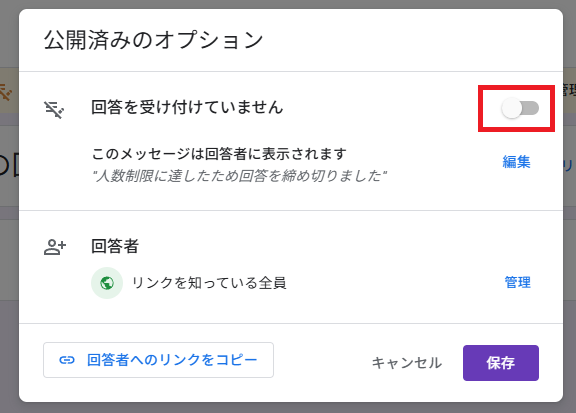Click the このメッセージは回答者に表示されます text
The height and width of the screenshot is (413, 576).
click(x=219, y=154)
